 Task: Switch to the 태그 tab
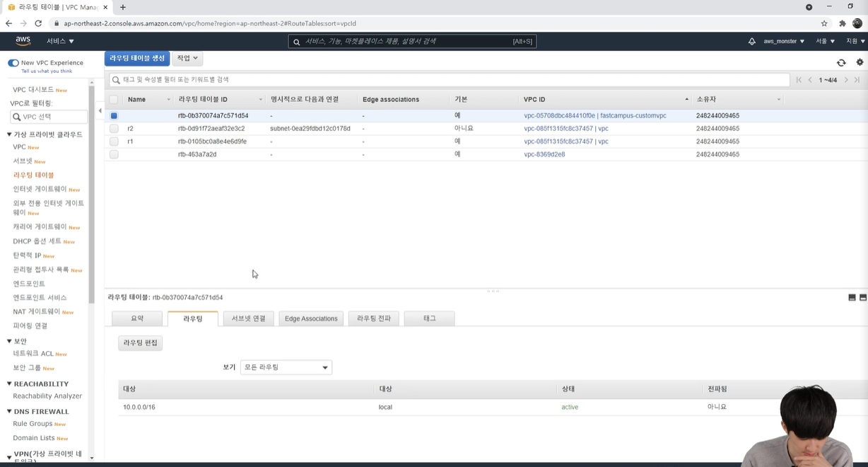tap(429, 318)
